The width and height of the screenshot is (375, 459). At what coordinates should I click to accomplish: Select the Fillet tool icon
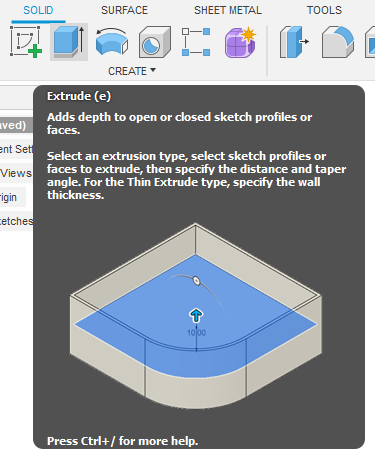point(338,42)
